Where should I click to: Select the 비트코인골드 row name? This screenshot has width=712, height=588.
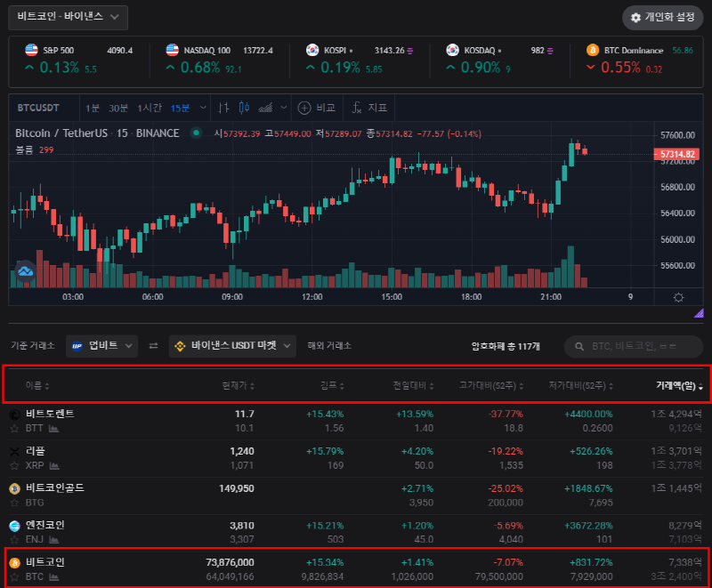[55, 488]
